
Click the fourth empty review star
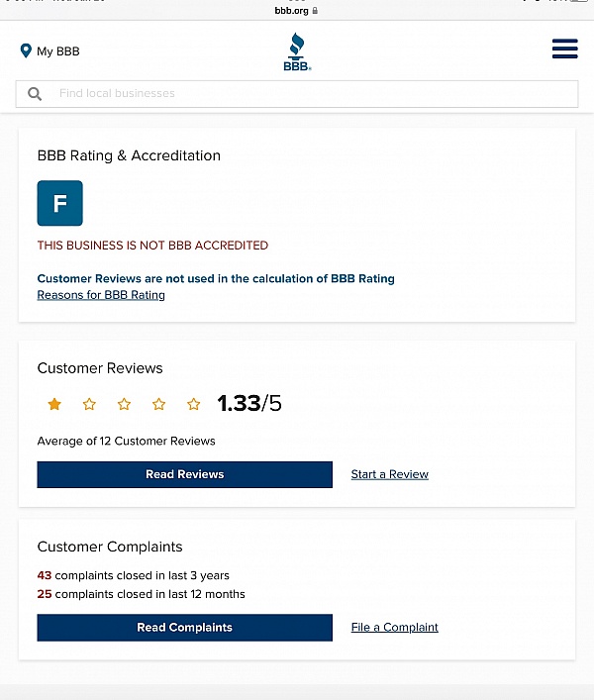158,404
